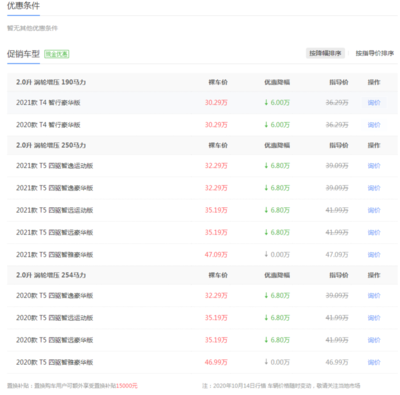Click 询价 for 2021款 T5 四驱智逸豪华版
Viewport: 400px width, 395px height.
374,188
